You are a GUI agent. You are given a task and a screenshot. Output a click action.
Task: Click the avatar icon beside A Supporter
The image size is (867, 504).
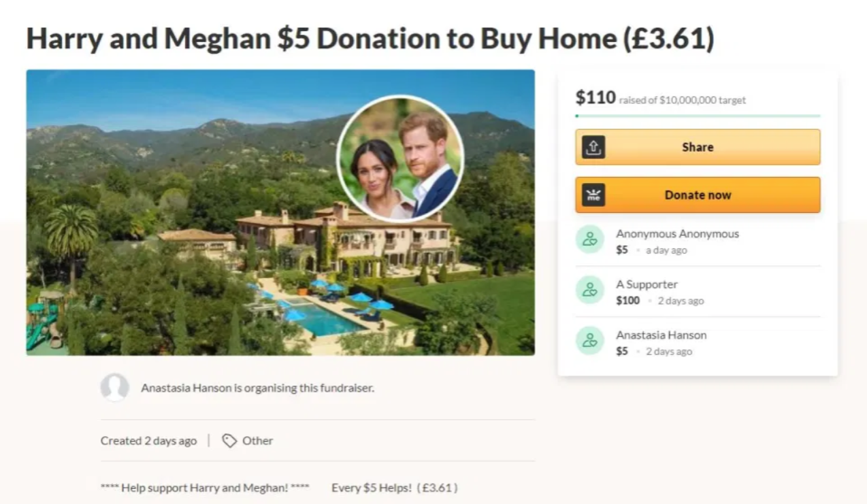click(589, 290)
